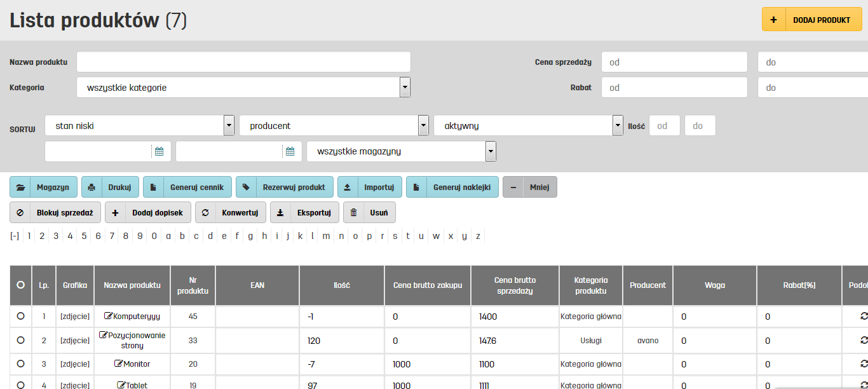The width and height of the screenshot is (868, 389).
Task: Click the block icon on Blokuj sprzedaż
Action: click(20, 213)
